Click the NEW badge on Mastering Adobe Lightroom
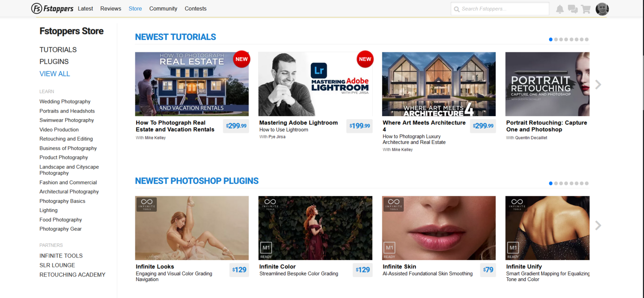Image resolution: width=644 pixels, height=298 pixels. click(365, 59)
